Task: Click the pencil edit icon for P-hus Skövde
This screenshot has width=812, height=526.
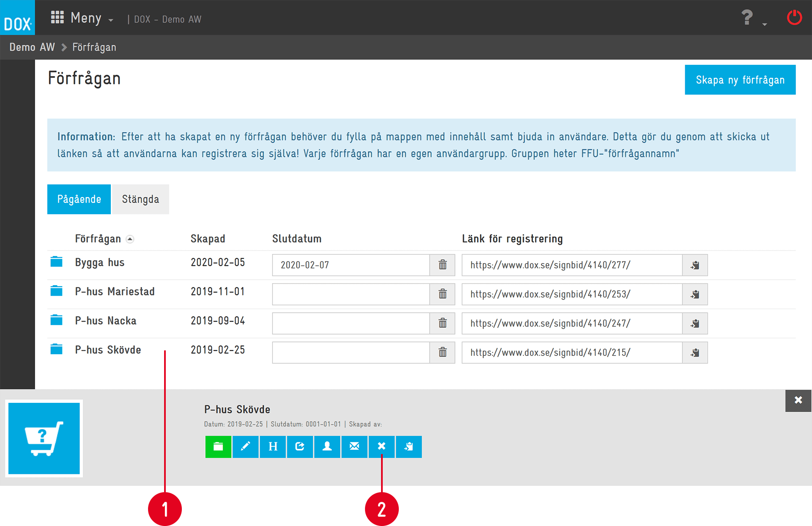Action: point(245,447)
